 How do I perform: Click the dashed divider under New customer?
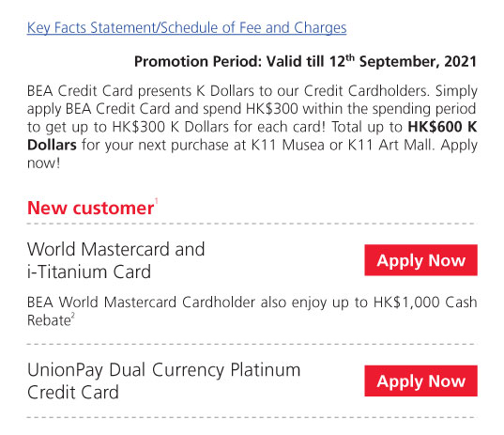pos(252,224)
